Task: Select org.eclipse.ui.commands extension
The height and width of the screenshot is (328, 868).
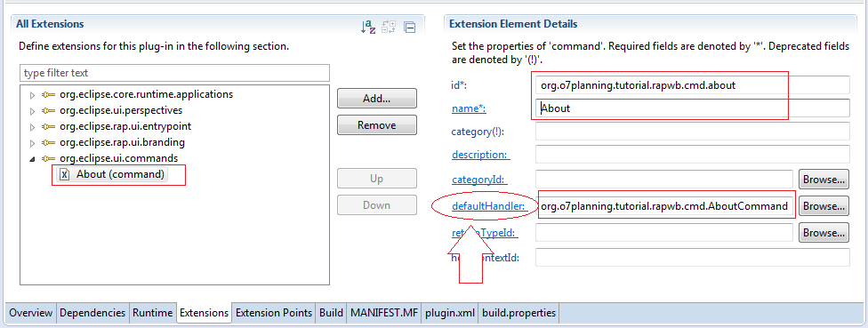Action: pos(118,158)
